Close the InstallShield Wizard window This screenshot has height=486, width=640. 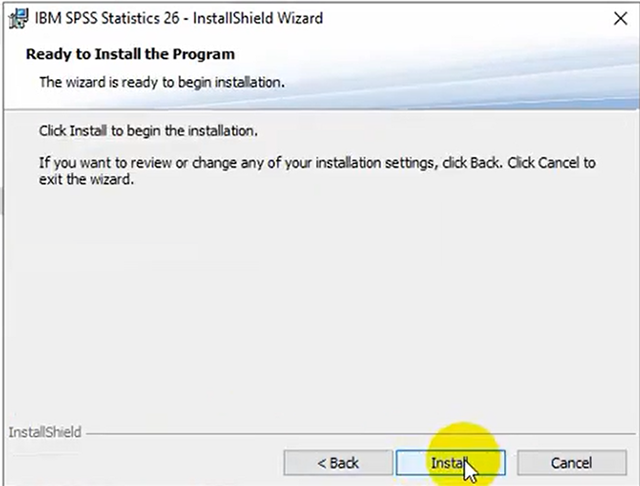(620, 18)
